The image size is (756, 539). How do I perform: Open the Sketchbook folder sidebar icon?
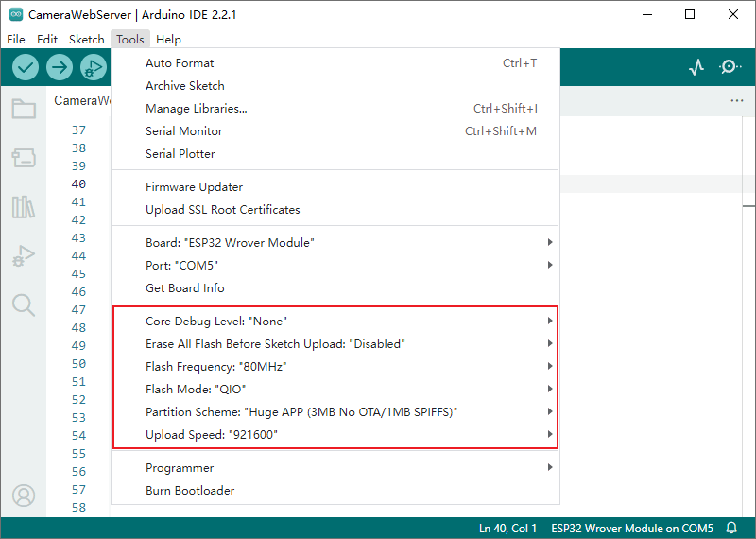coord(24,109)
